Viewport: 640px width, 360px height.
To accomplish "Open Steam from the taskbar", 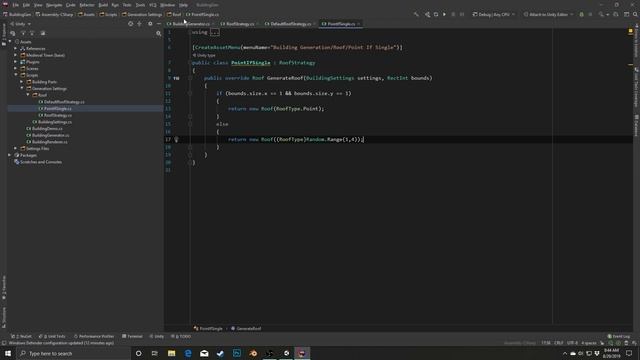I will pos(220,353).
